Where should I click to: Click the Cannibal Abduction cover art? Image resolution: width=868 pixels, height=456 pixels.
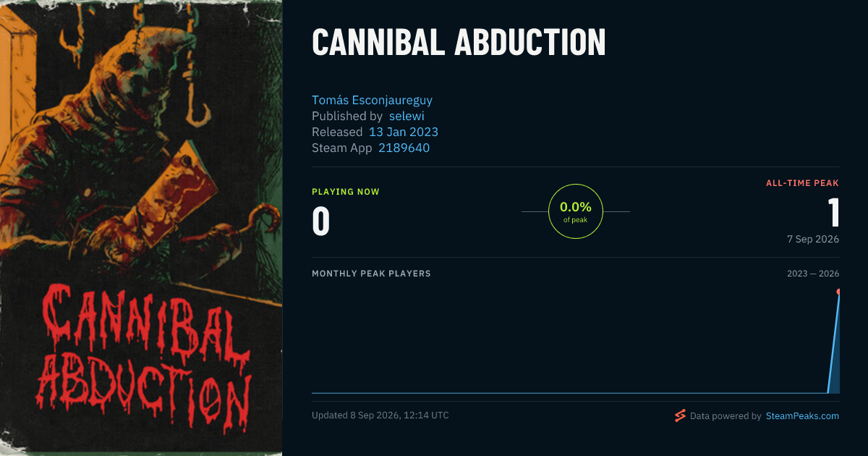tap(141, 228)
